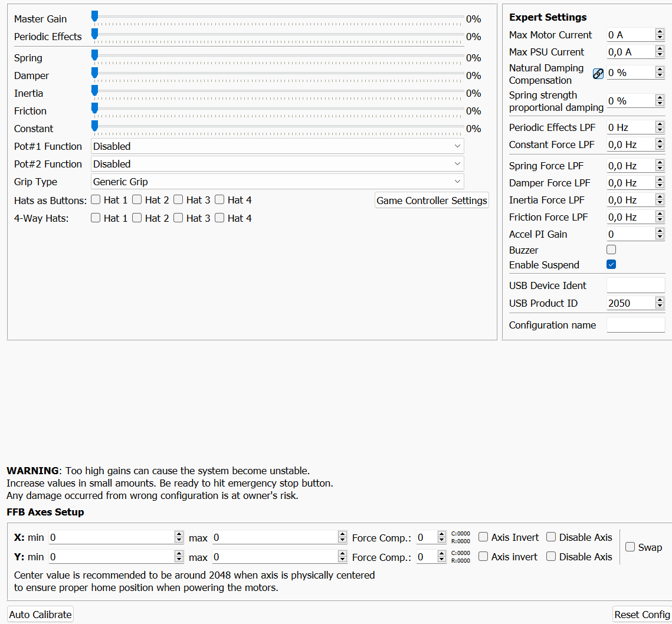The height and width of the screenshot is (624, 672).
Task: Increase USB Product ID with up arrow
Action: coord(660,300)
